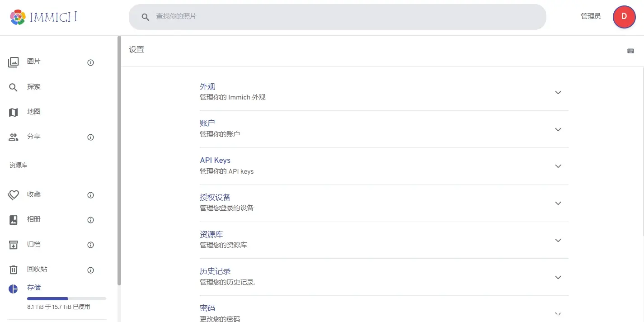Open the Map icon in sidebar

(14, 112)
